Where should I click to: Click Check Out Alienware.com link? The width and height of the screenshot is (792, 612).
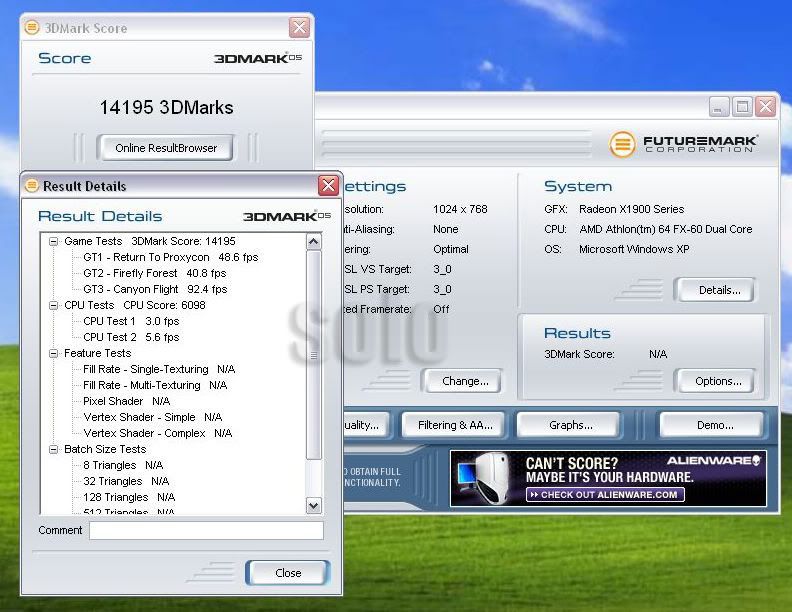coord(605,495)
